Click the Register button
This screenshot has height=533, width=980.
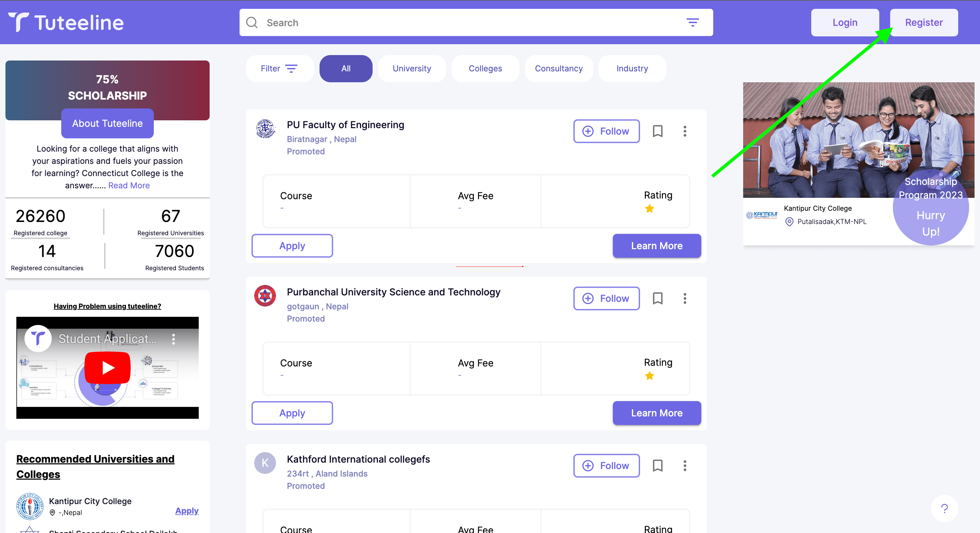924,22
